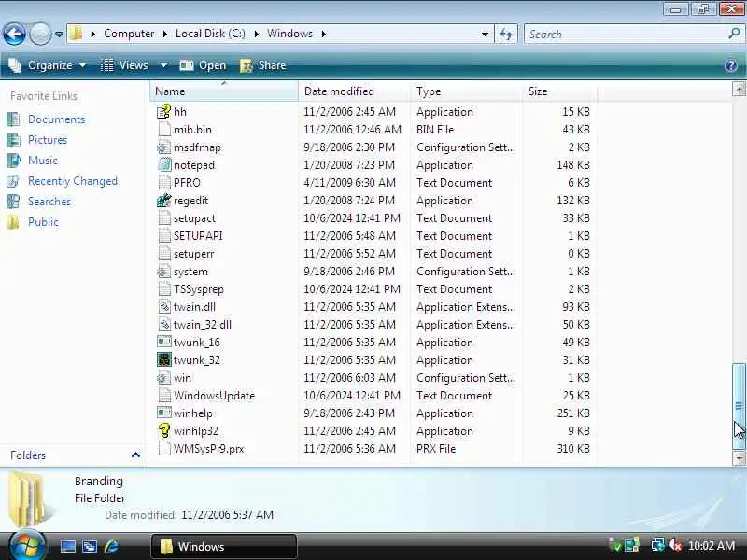Select the notepad application icon

[164, 165]
